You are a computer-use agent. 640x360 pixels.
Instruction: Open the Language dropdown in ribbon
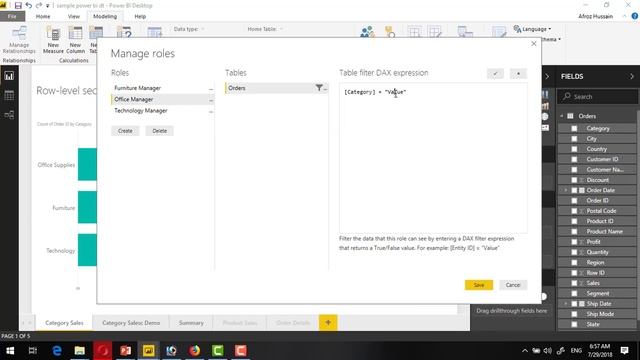point(533,29)
